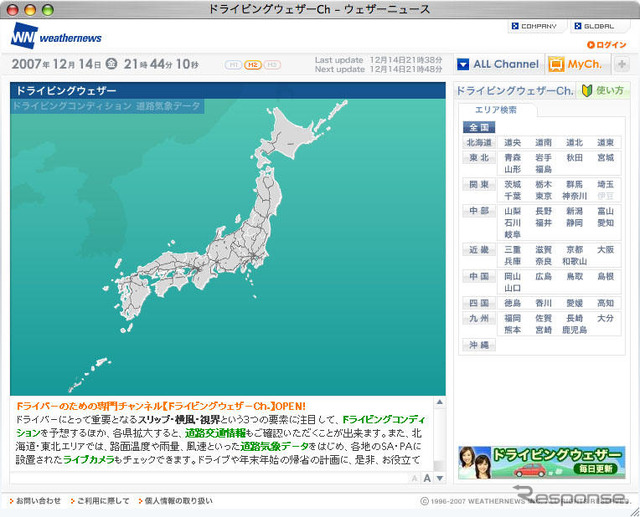640x517 pixels.
Task: Select 福岡 prefecture
Action: point(512,318)
